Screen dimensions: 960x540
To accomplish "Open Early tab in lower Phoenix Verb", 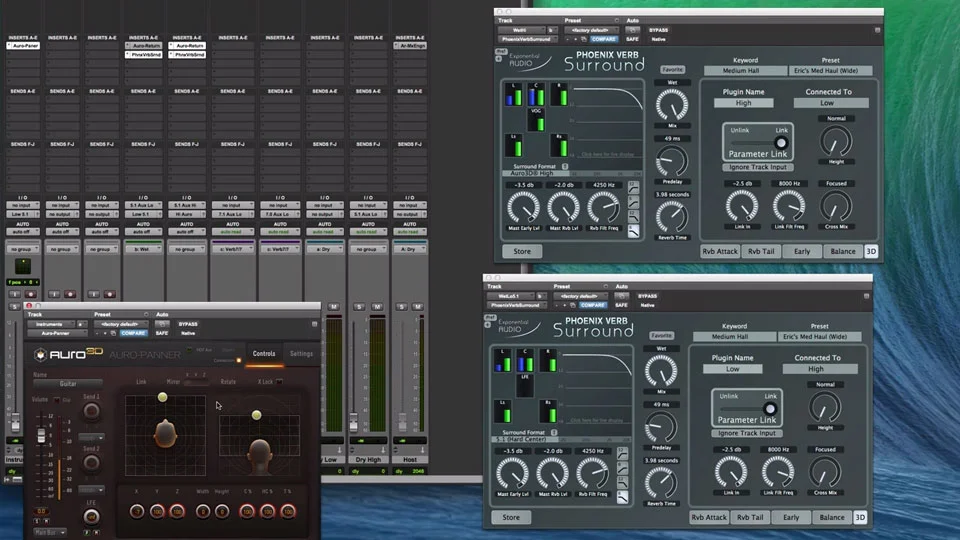I will tap(791, 517).
